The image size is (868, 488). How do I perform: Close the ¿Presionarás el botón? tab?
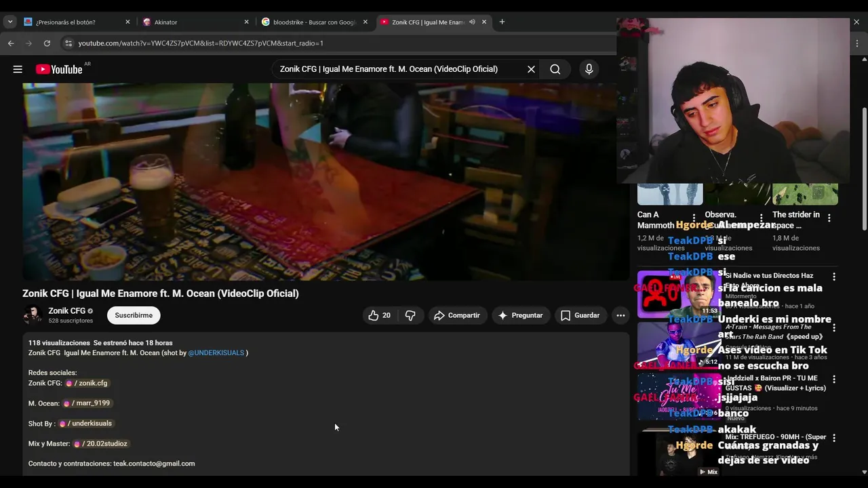(127, 22)
